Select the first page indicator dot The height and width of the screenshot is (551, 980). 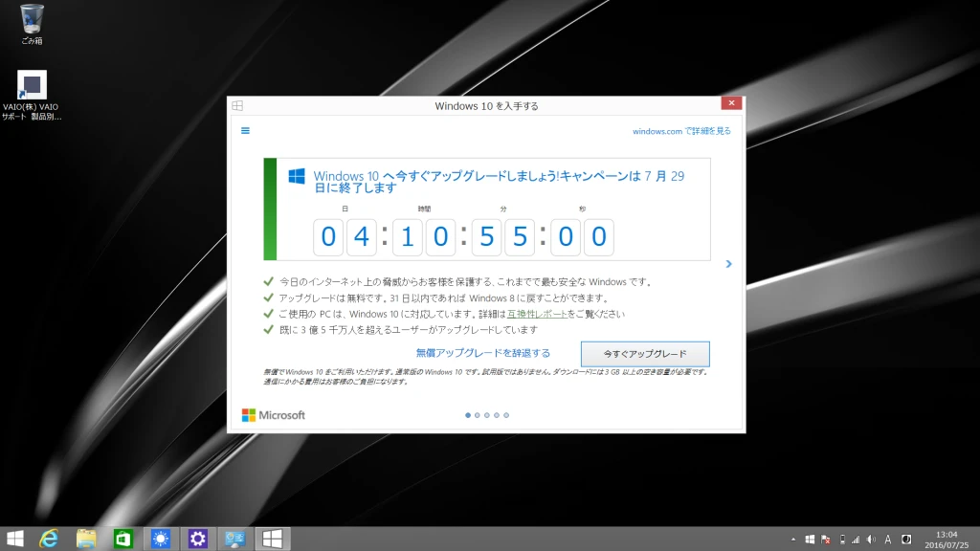point(467,415)
